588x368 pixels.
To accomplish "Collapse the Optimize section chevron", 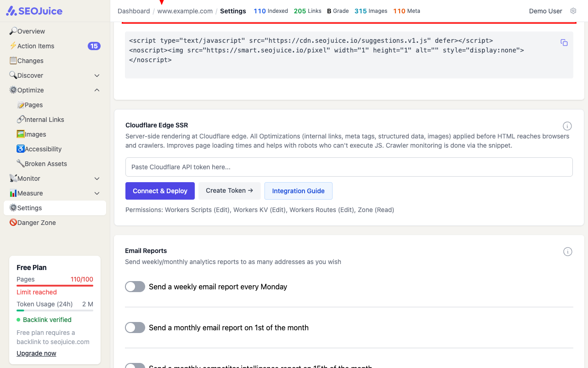I will pos(97,90).
